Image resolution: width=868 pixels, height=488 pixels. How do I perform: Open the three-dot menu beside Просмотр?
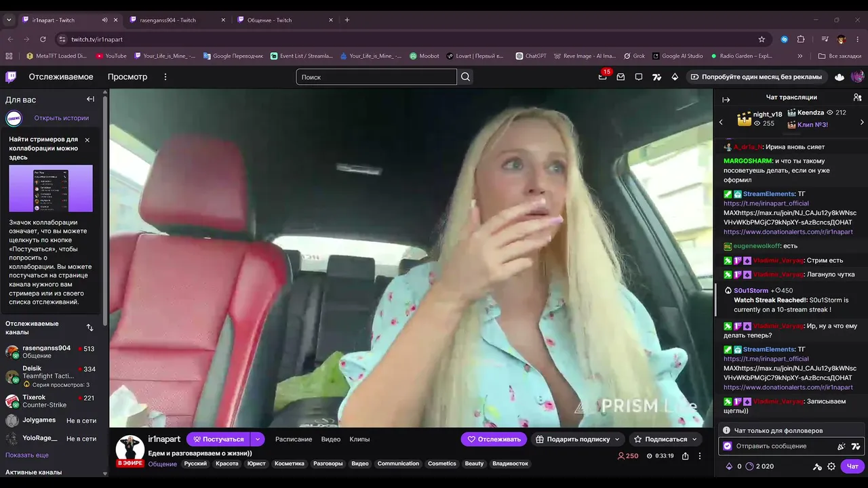point(165,77)
